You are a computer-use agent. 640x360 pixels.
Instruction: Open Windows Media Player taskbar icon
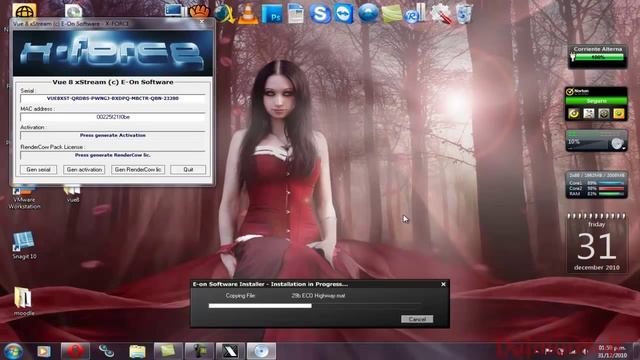[x=44, y=351]
